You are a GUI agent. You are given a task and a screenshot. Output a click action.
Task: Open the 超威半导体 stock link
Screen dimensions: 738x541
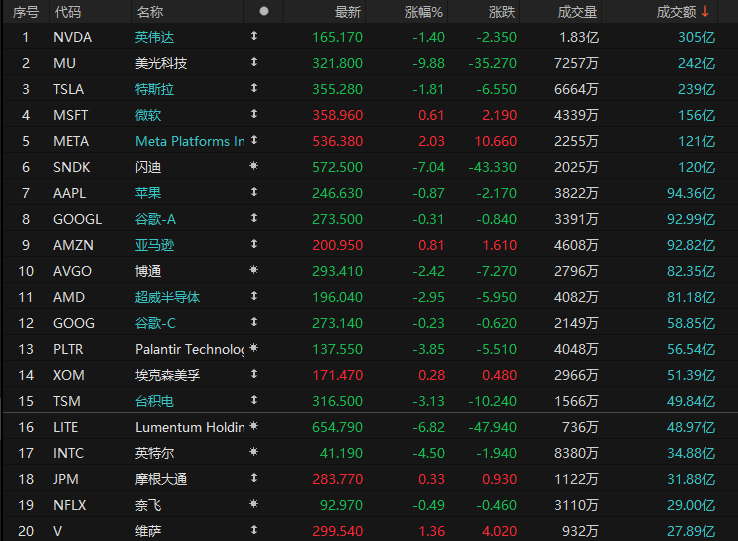[x=168, y=297]
